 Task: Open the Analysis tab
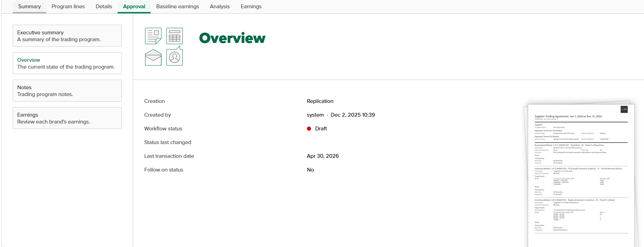coord(220,7)
